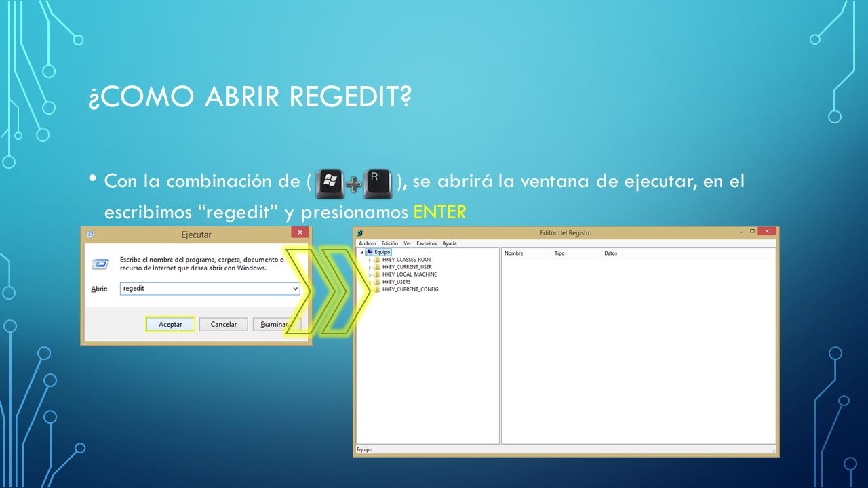Click the Datos column header

[662, 253]
